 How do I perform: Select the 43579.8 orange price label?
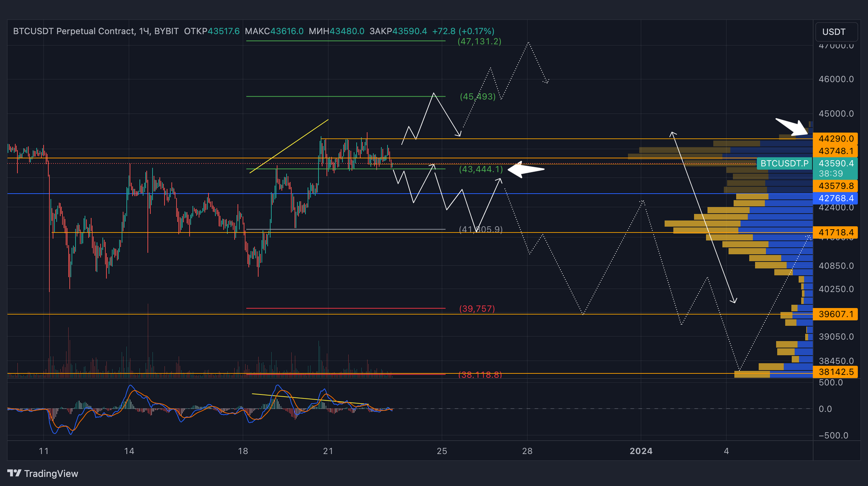[x=836, y=186]
